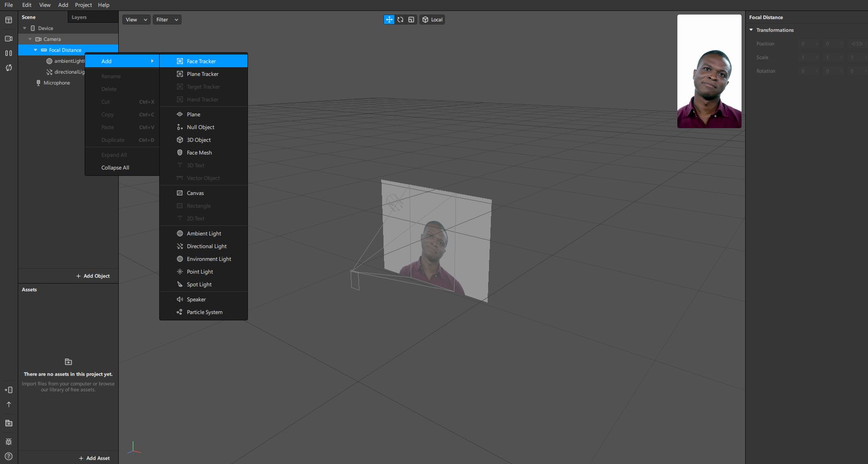
Task: Choose Collapse All in context menu
Action: [x=122, y=168]
